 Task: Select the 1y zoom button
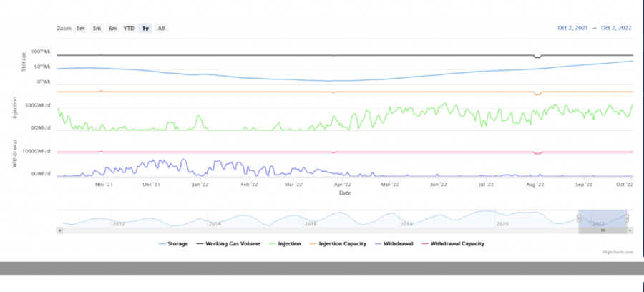[146, 29]
